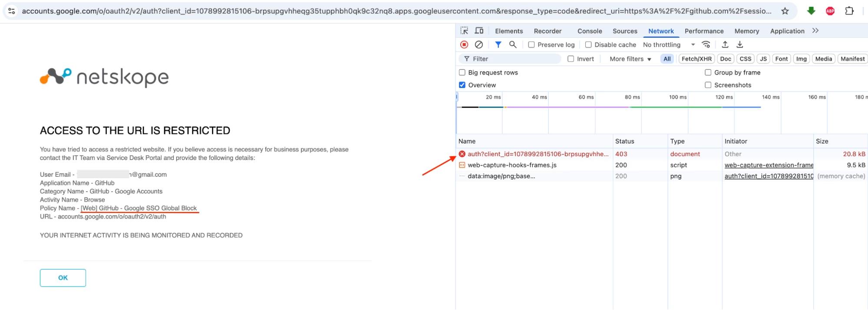Open network conditions wifi icon

706,45
